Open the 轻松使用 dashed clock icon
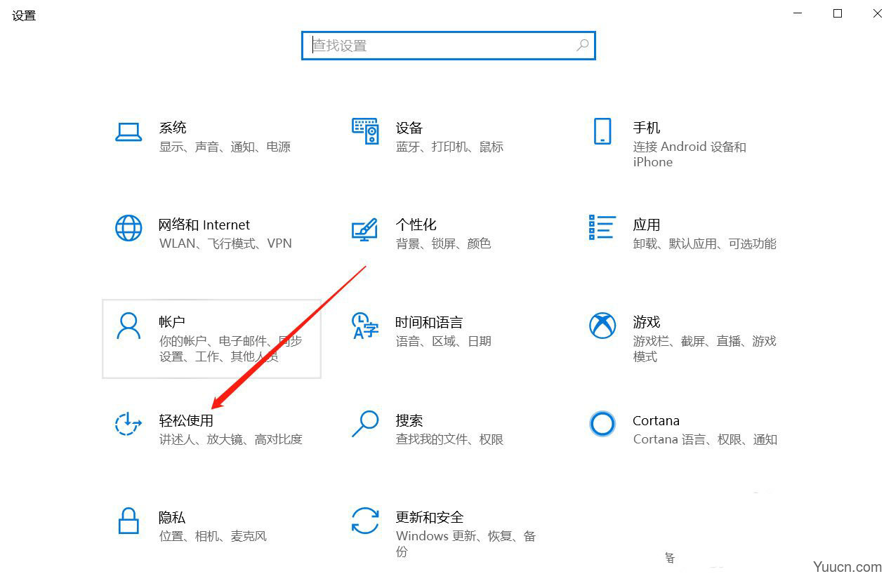 [x=128, y=424]
